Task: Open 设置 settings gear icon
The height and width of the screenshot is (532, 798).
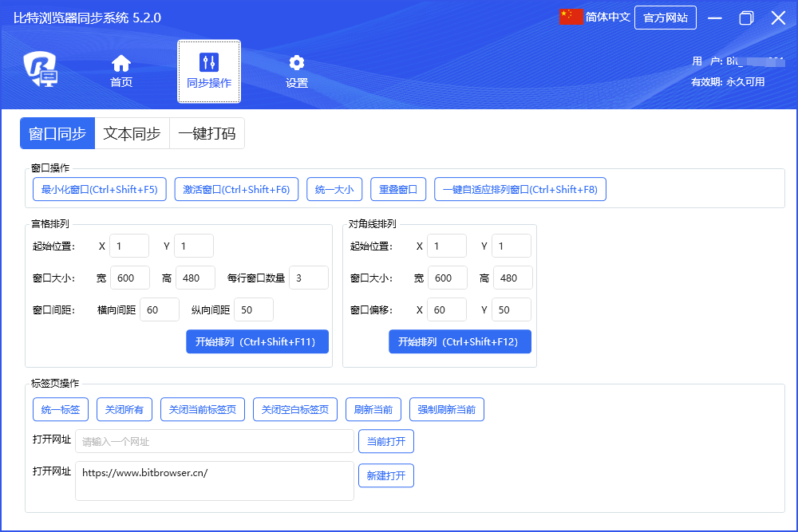Action: tap(297, 63)
